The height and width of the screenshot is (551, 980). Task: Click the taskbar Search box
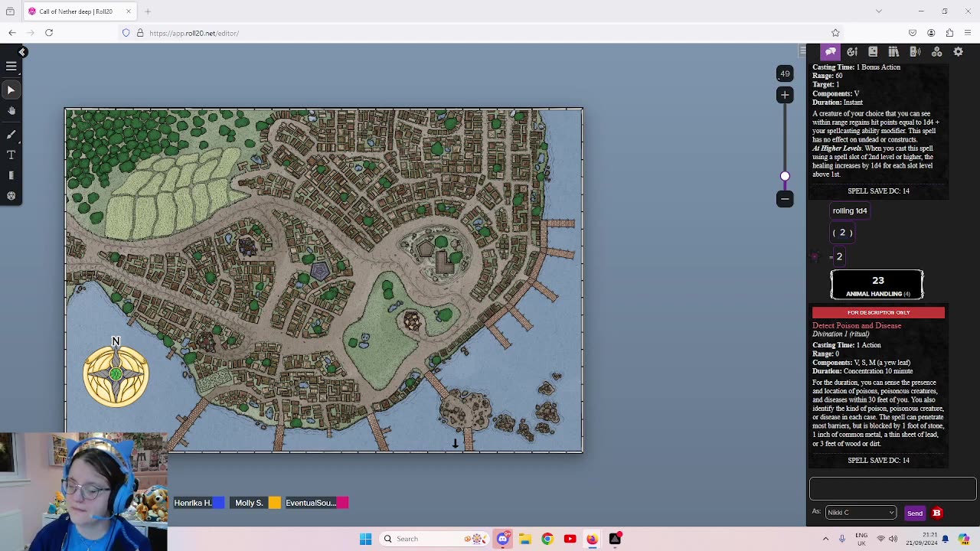tap(434, 539)
